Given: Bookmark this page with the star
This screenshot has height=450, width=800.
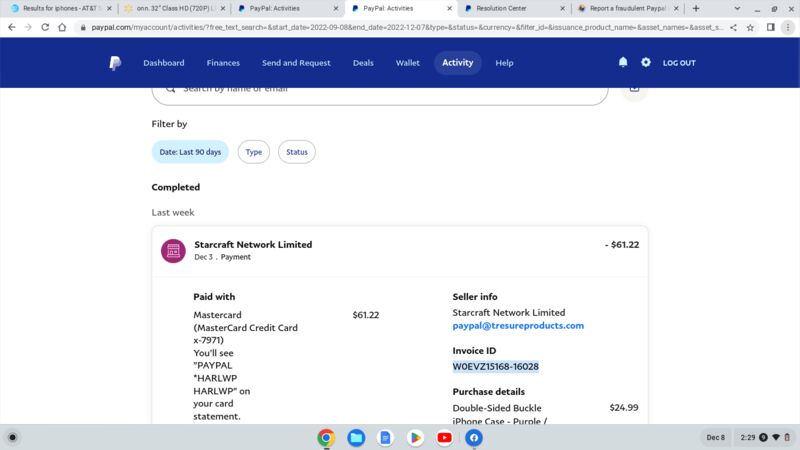Looking at the screenshot, I should pos(750,28).
